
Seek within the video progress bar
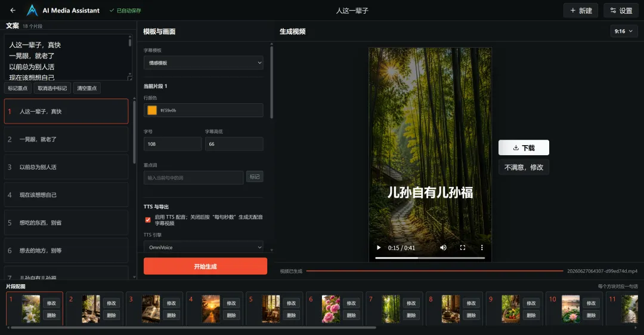(430, 258)
